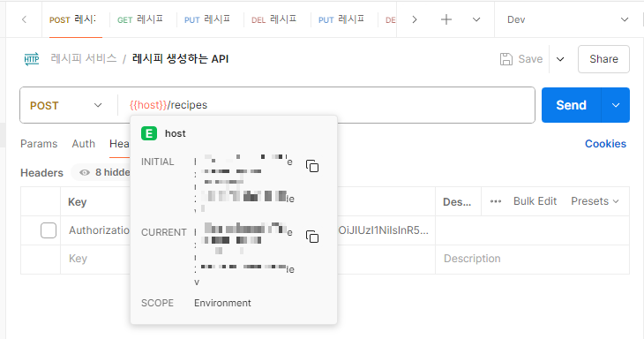This screenshot has width=644, height=339.
Task: Open the tab list dropdown chevron
Action: tap(476, 19)
